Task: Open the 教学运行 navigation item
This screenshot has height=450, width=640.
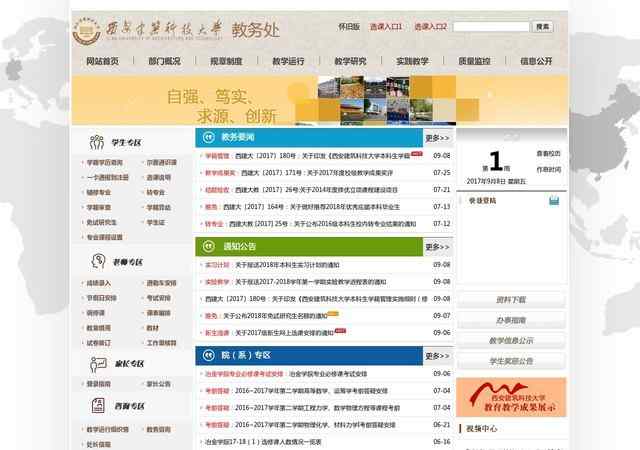Action: pos(288,61)
